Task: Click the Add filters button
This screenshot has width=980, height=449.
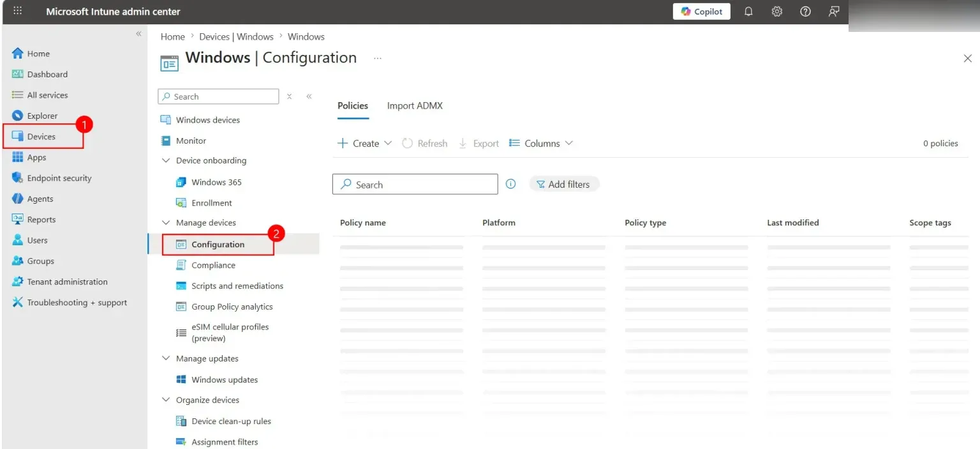Action: click(x=564, y=184)
